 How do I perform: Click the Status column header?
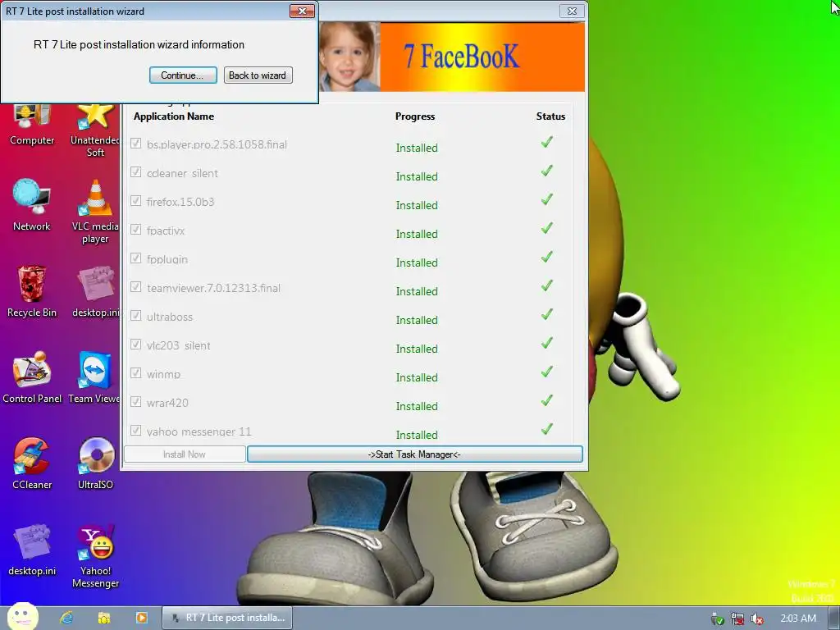point(550,116)
